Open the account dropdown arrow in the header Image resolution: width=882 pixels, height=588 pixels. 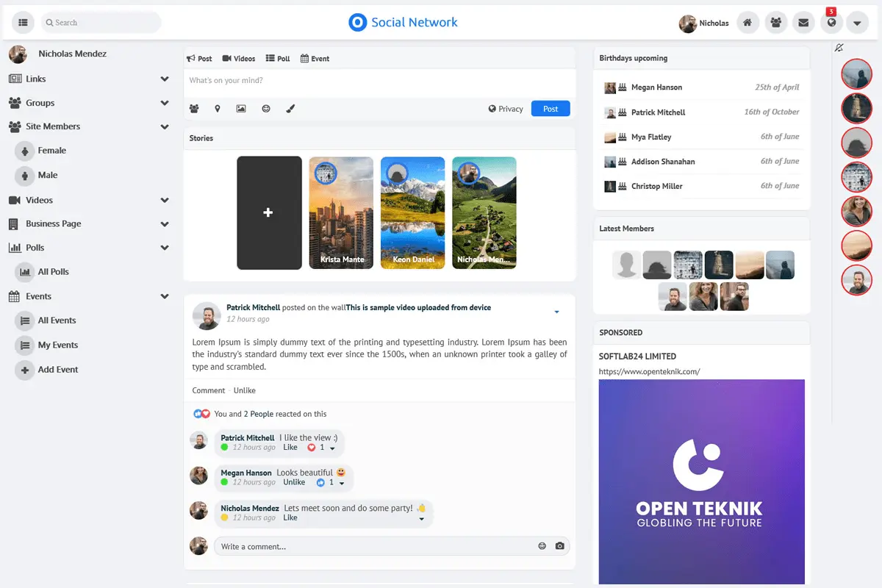858,23
